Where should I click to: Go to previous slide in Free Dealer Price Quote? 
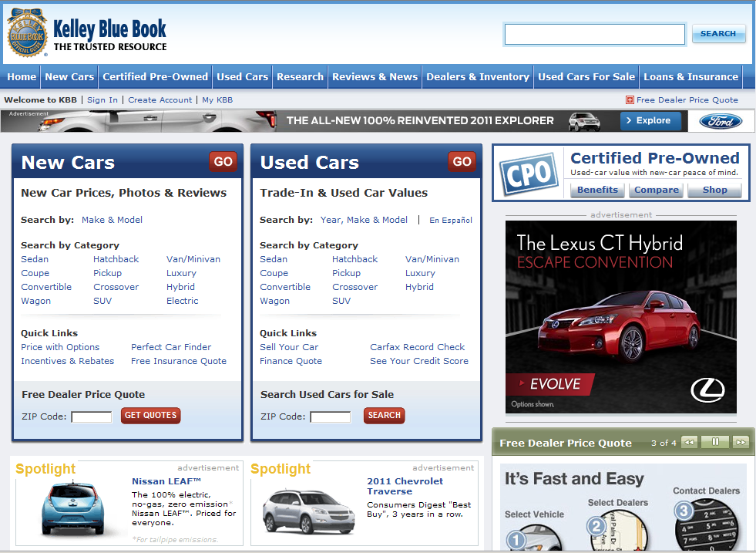[x=690, y=442]
